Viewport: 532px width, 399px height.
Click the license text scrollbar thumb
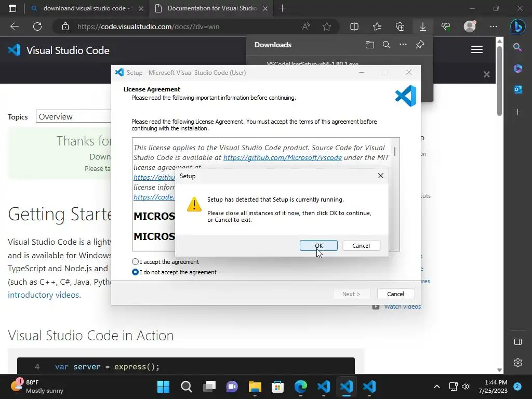[395, 151]
